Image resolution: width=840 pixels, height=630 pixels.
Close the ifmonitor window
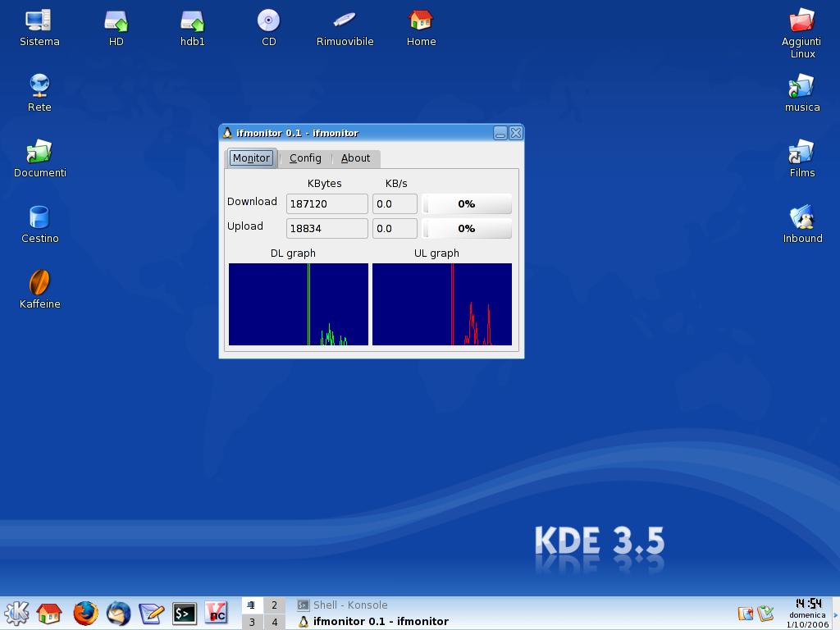tap(515, 133)
